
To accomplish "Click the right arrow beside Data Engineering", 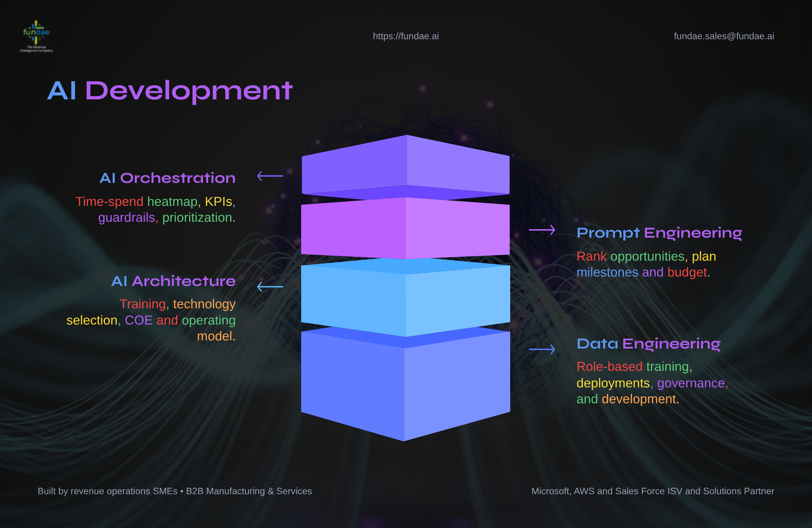I will (x=542, y=350).
